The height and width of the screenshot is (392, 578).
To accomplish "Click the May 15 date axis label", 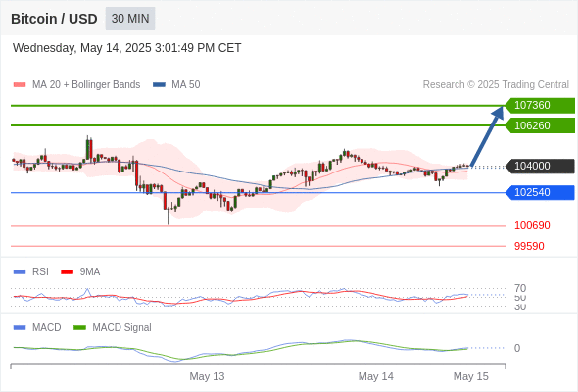I will point(471,376).
